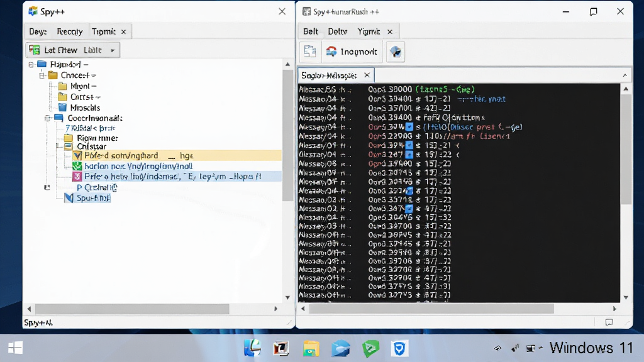This screenshot has width=644, height=362.
Task: Click the messages log scroll-down arrow
Action: click(626, 297)
